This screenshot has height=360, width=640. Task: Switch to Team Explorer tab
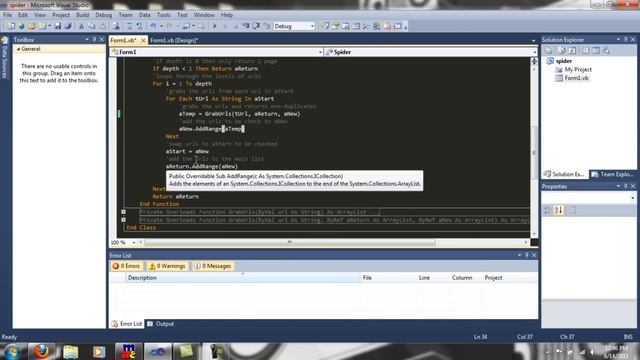coord(612,174)
